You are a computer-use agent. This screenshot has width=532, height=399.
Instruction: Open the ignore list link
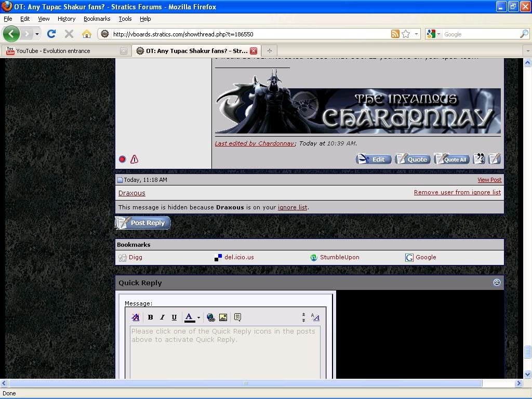[x=292, y=207]
